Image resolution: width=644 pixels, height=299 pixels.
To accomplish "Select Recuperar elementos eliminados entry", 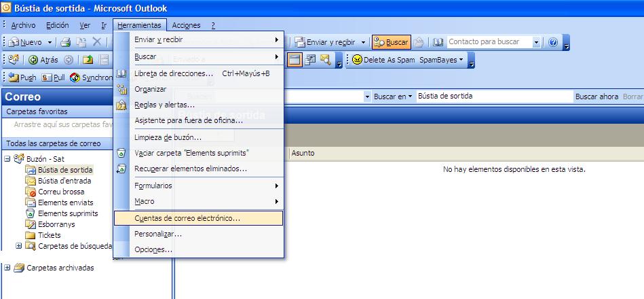I will pos(198,169).
